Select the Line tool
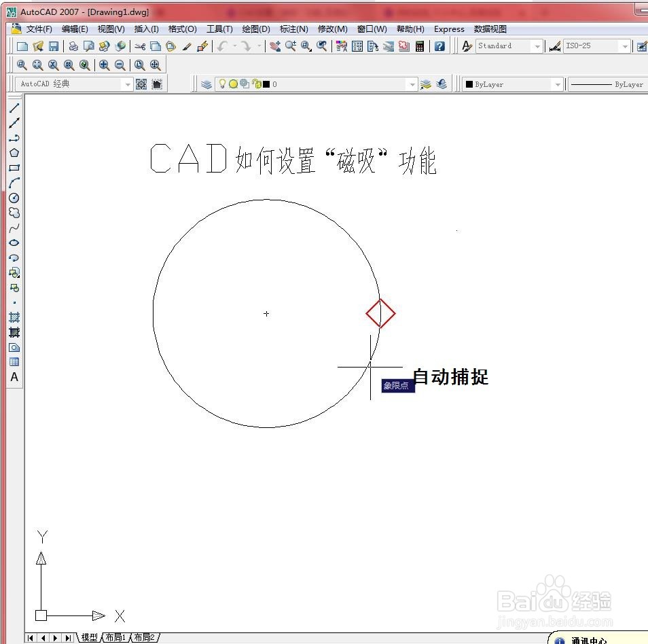This screenshot has width=648, height=644. click(14, 108)
